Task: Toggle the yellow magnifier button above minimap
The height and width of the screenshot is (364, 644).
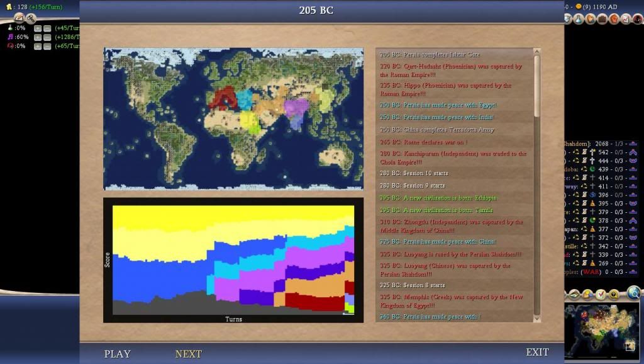Action: [614, 295]
